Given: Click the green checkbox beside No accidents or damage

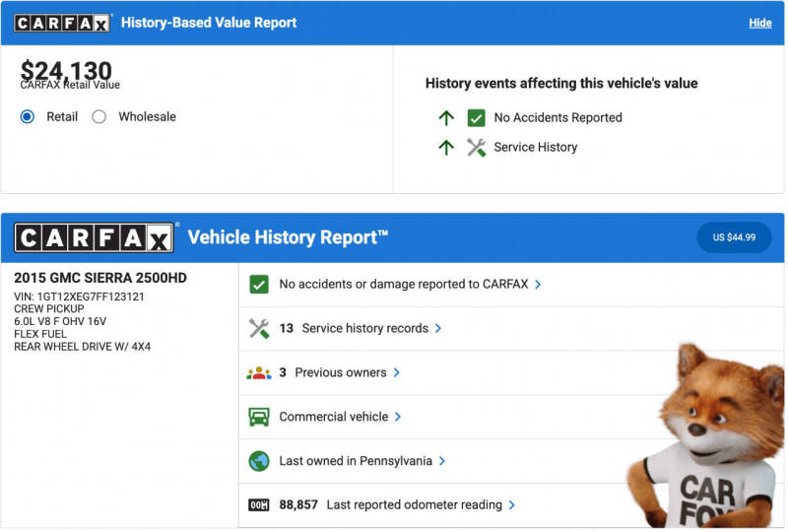Looking at the screenshot, I should pyautogui.click(x=259, y=284).
